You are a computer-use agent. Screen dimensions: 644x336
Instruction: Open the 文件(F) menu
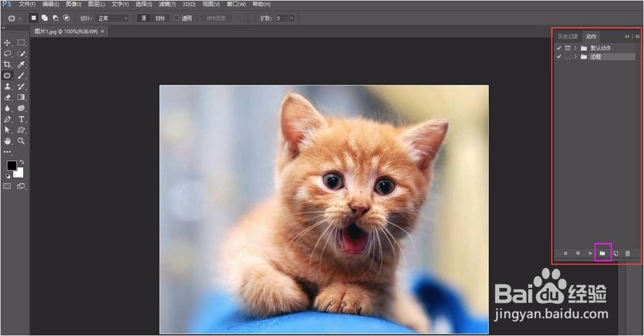pos(27,4)
